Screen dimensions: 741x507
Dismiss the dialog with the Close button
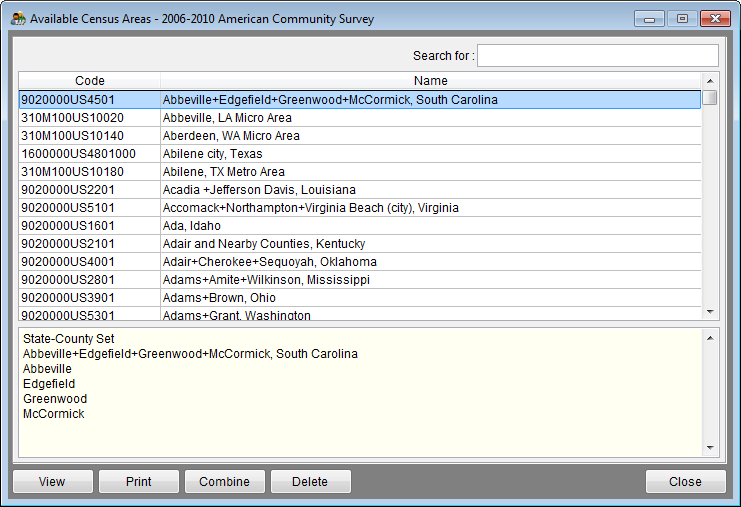coord(685,482)
